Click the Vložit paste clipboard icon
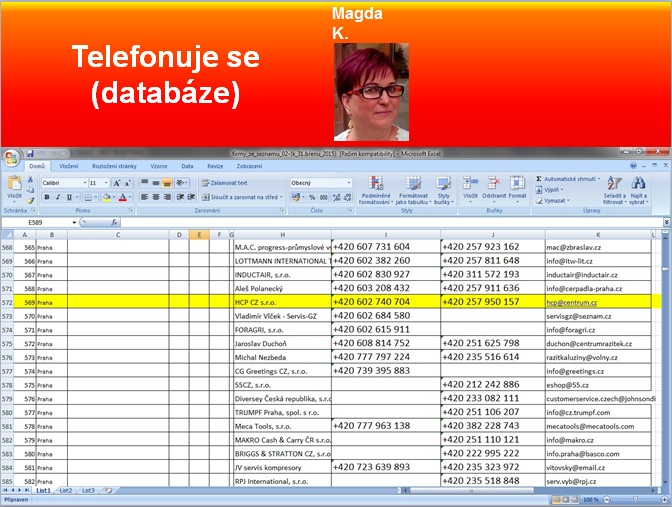Image resolution: width=672 pixels, height=507 pixels. click(14, 183)
